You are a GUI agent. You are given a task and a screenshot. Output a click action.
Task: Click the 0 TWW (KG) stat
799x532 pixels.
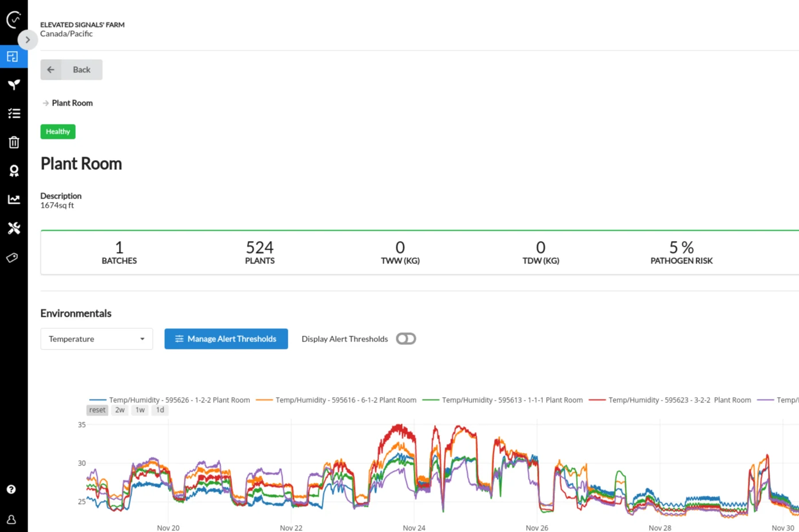pos(400,253)
